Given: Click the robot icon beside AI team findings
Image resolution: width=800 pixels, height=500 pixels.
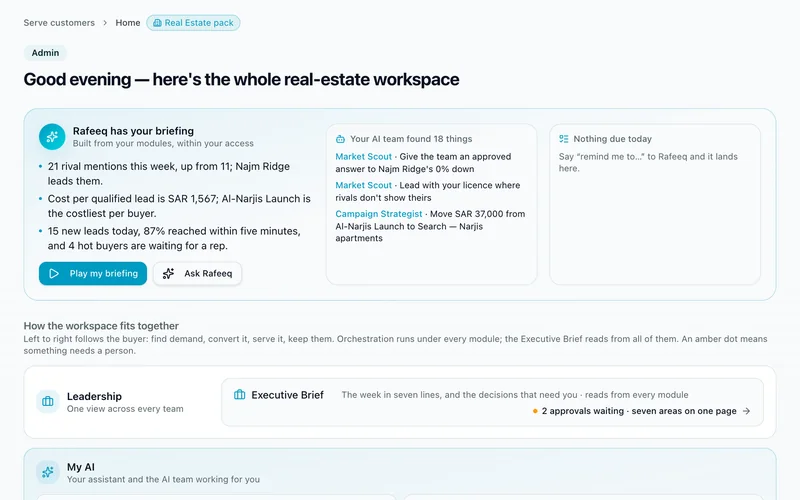Looking at the screenshot, I should tap(340, 139).
